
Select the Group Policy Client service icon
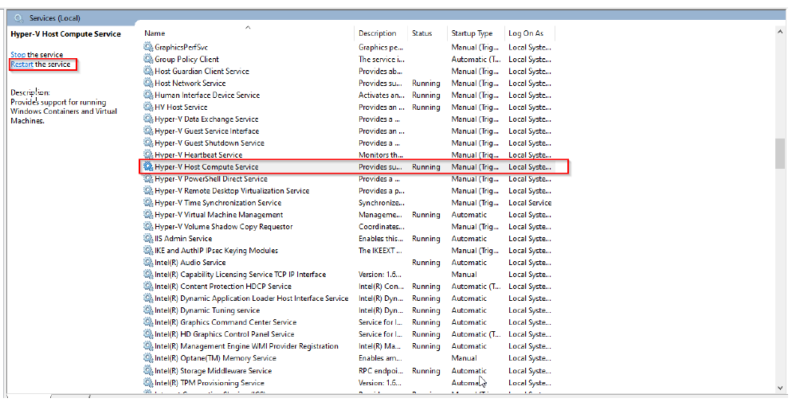click(149, 59)
